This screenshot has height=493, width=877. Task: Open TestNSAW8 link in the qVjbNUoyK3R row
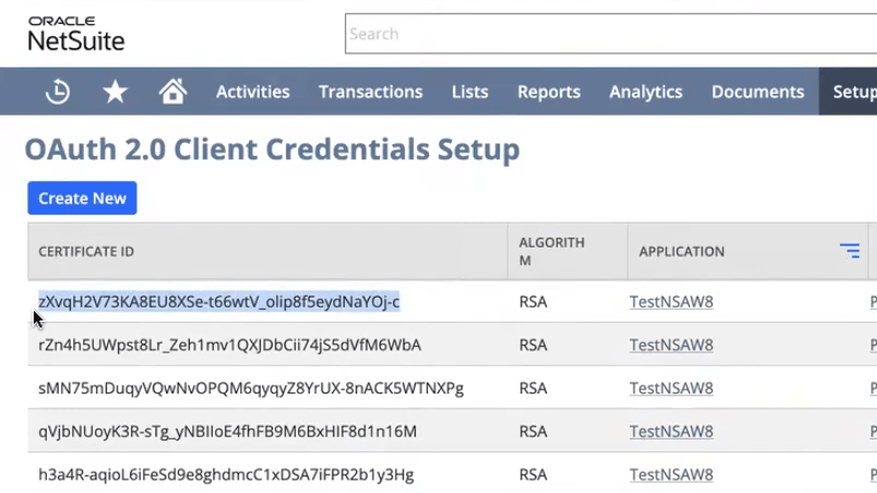pos(671,431)
